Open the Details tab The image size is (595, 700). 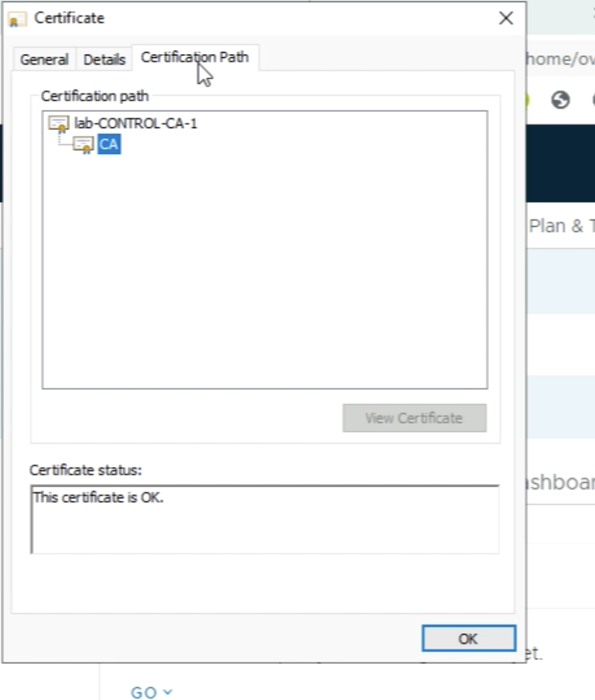(x=104, y=59)
